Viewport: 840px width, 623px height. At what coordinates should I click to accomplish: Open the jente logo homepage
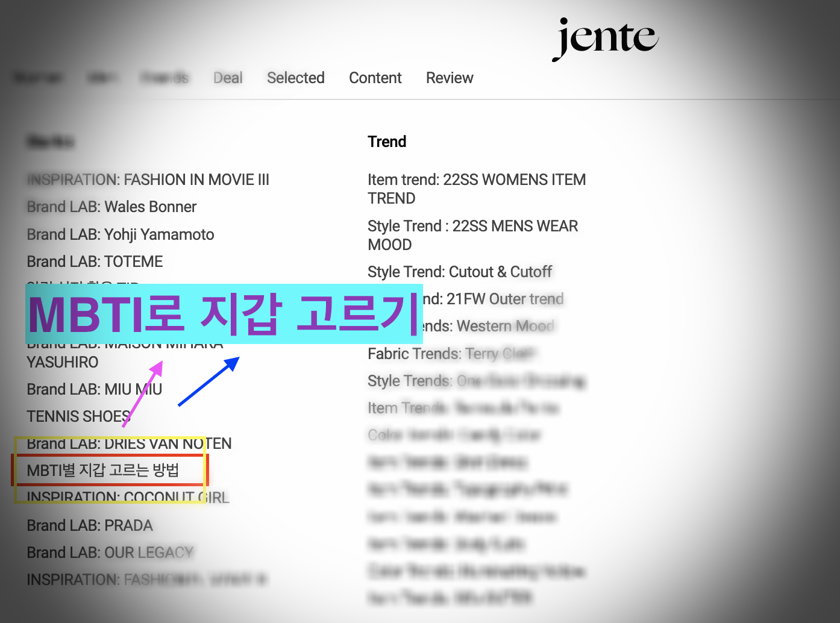605,39
